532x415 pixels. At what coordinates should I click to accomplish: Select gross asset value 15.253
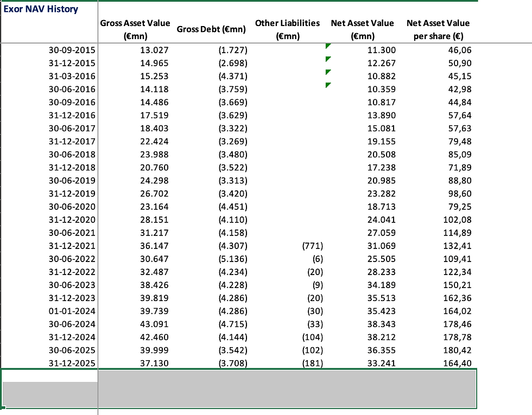[154, 76]
